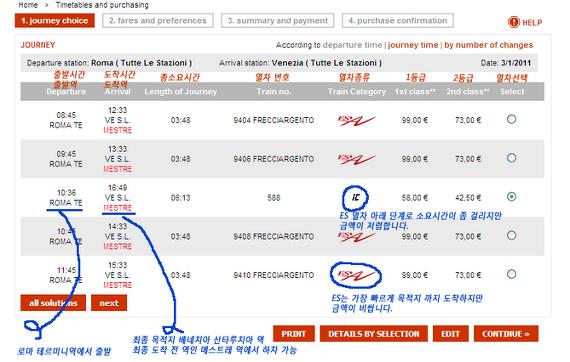Open DETAILS BY SELECTION

(x=374, y=334)
